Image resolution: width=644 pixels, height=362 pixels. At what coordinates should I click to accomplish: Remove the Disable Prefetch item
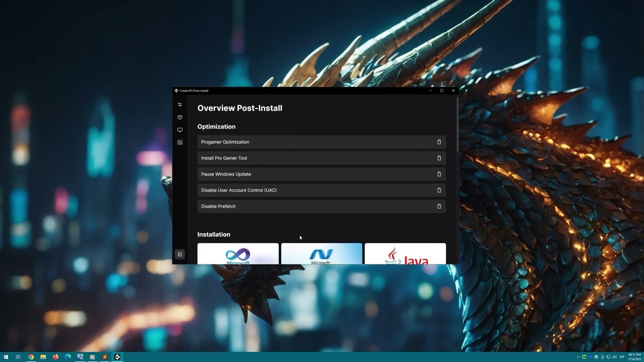point(439,206)
